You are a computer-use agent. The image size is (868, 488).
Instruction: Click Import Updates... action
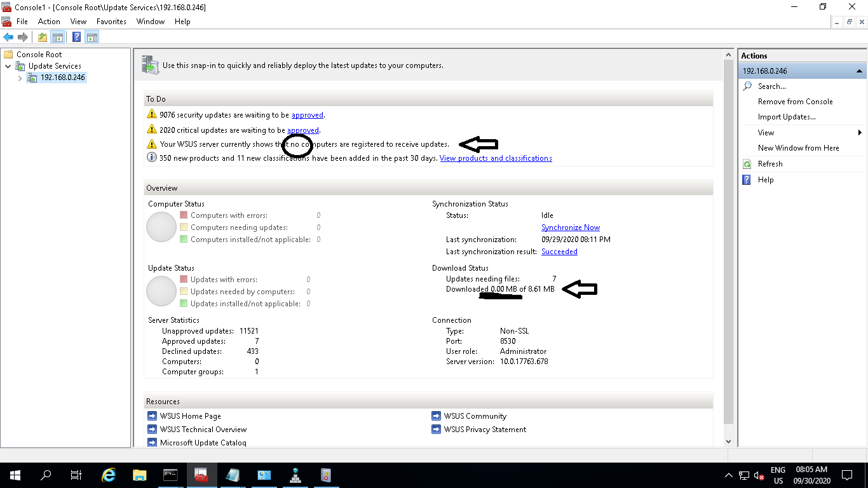point(787,117)
